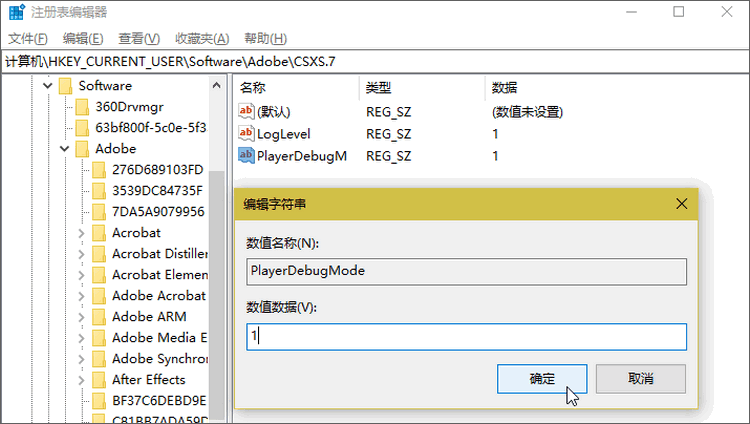Select the Adobe folder icon in tree
The height and width of the screenshot is (424, 750).
coord(82,148)
